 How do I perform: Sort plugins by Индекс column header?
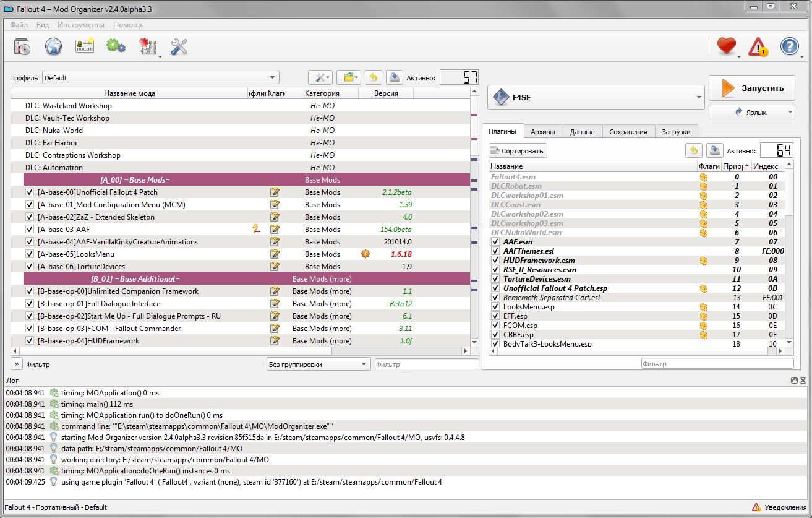(768, 166)
